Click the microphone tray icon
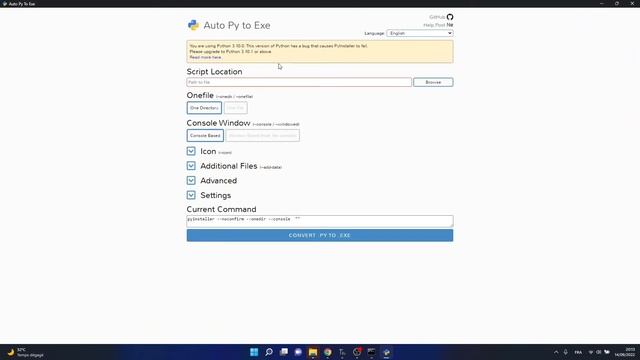Viewport: 640px width, 360px height. coord(566,352)
